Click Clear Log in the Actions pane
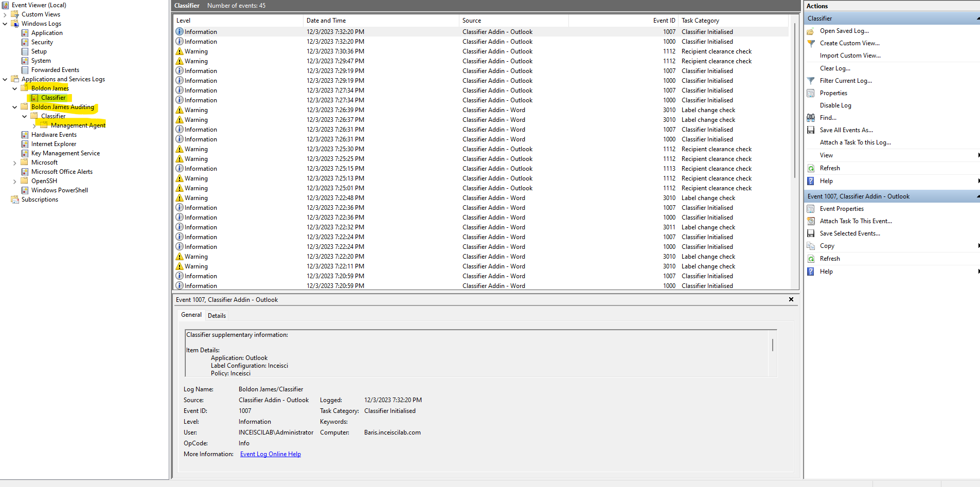 pyautogui.click(x=834, y=68)
